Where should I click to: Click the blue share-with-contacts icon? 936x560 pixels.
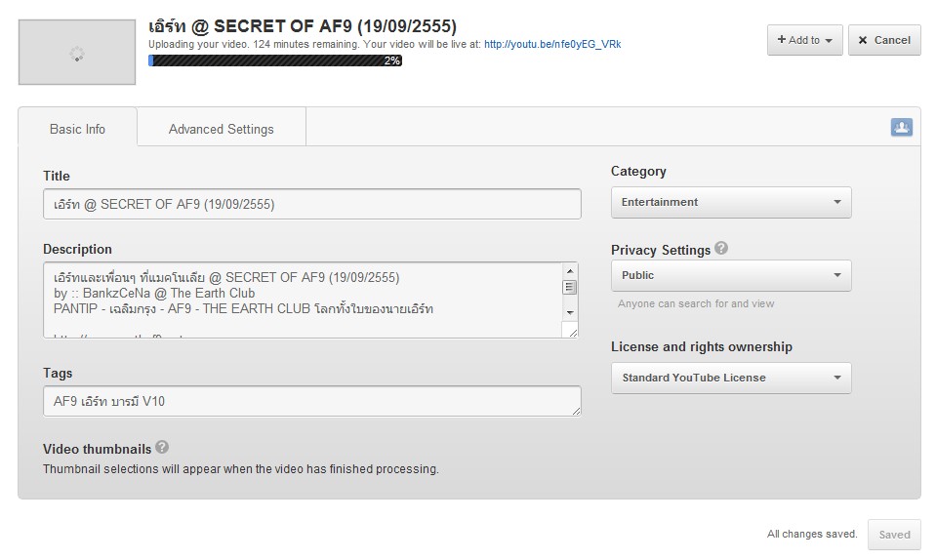[902, 127]
